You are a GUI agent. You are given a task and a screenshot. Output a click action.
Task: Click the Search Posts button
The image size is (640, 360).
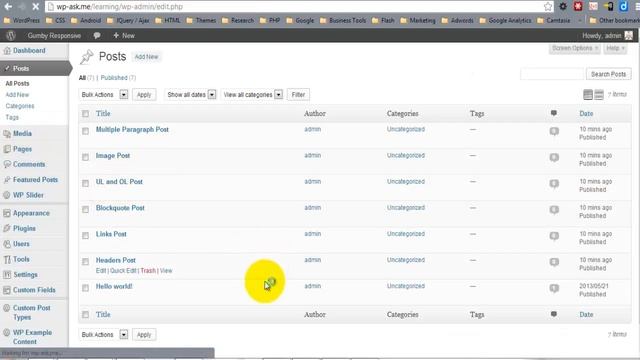(608, 74)
